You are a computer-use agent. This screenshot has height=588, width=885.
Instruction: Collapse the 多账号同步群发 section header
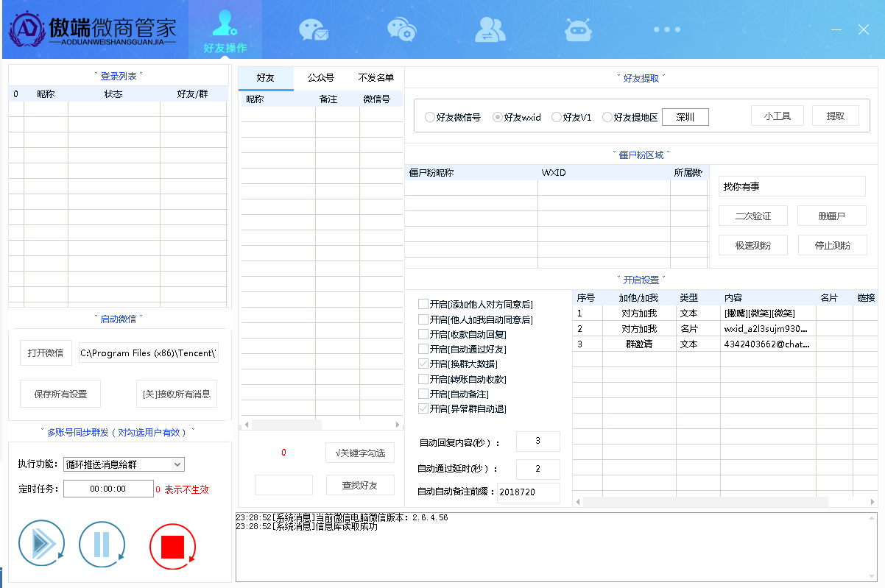[x=119, y=432]
